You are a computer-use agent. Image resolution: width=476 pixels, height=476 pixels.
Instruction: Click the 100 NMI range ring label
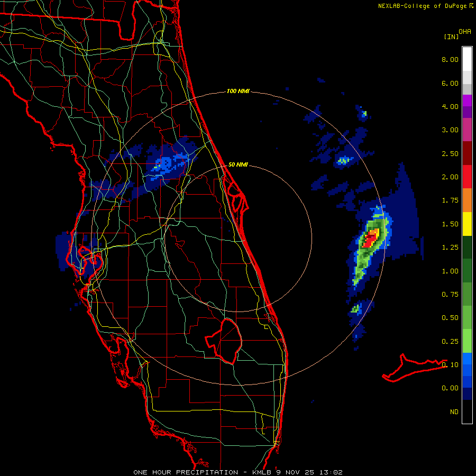[238, 91]
